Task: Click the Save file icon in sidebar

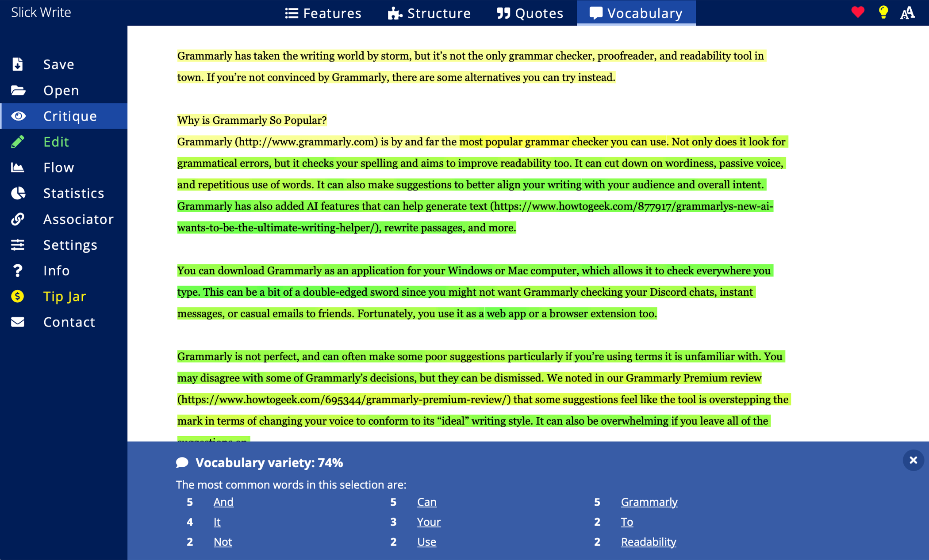Action: (x=18, y=65)
